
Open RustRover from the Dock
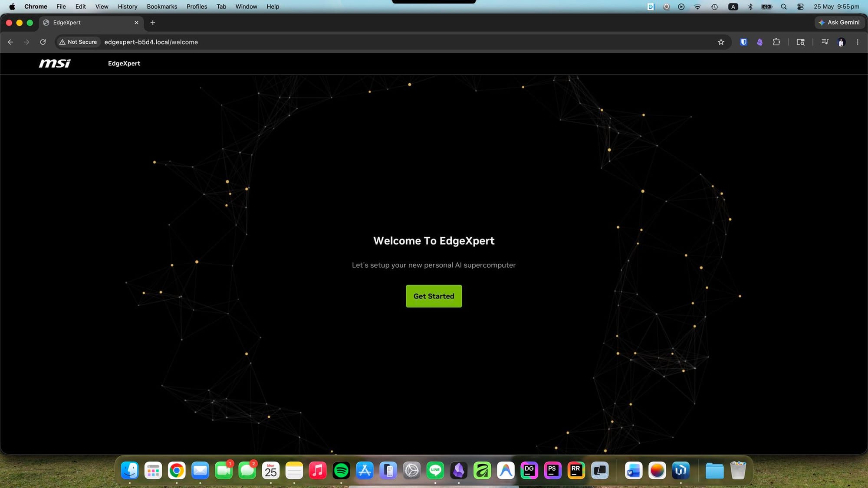click(576, 470)
